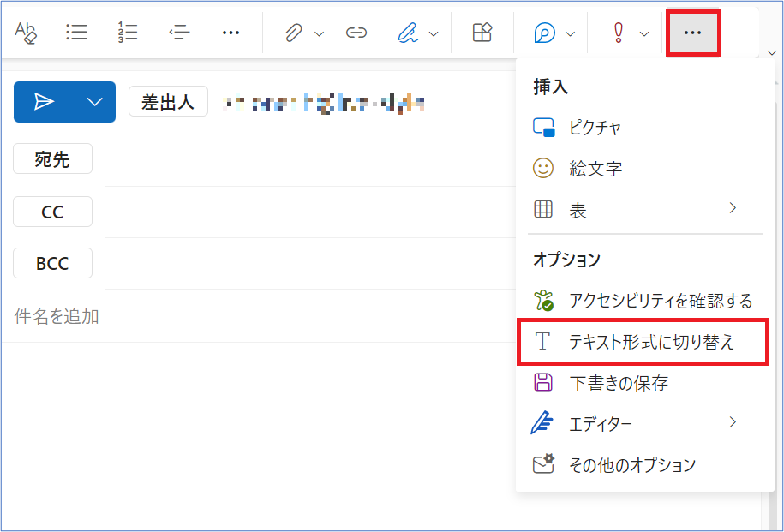This screenshot has height=532, width=784.
Task: Send the message with blue send button
Action: pos(44,102)
